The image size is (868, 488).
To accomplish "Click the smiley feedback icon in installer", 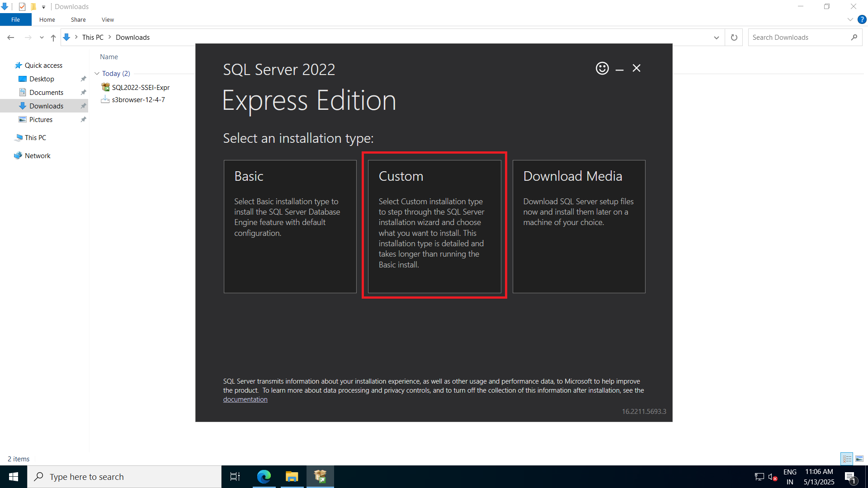I will click(602, 68).
